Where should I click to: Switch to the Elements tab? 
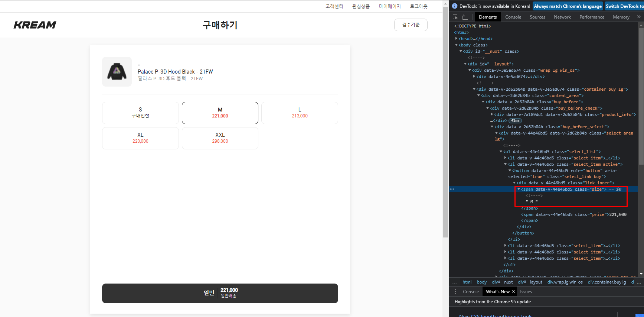(x=488, y=17)
